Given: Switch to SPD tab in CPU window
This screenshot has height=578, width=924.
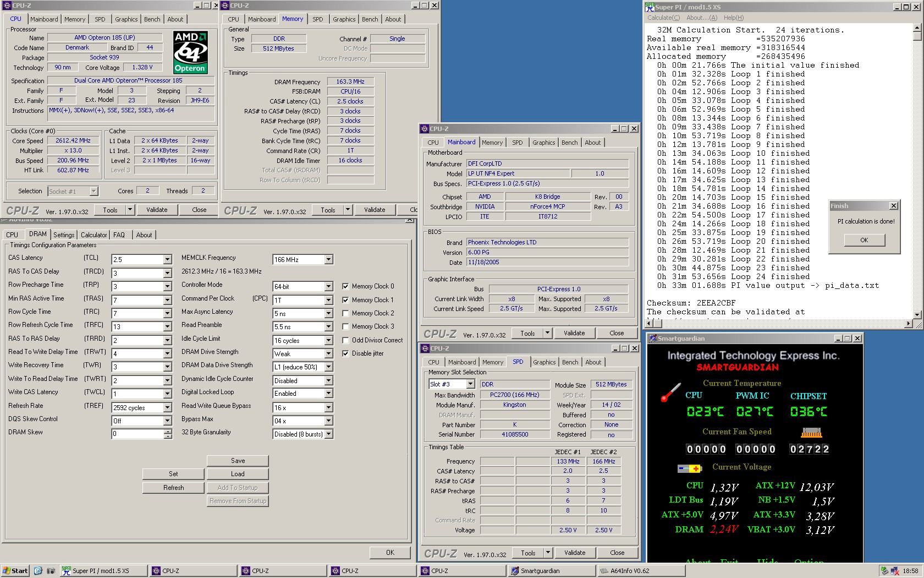Looking at the screenshot, I should click(100, 19).
